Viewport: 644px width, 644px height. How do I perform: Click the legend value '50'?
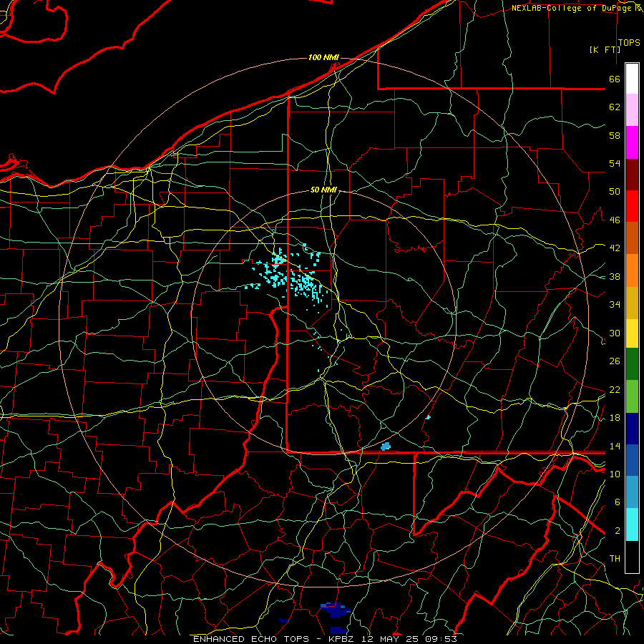click(615, 192)
